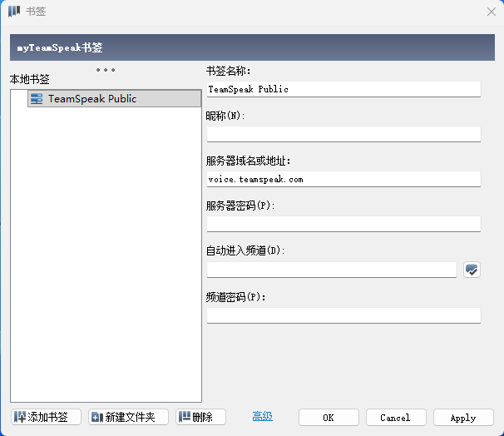
Task: Click the 服务器密码 server password field
Action: 343,224
